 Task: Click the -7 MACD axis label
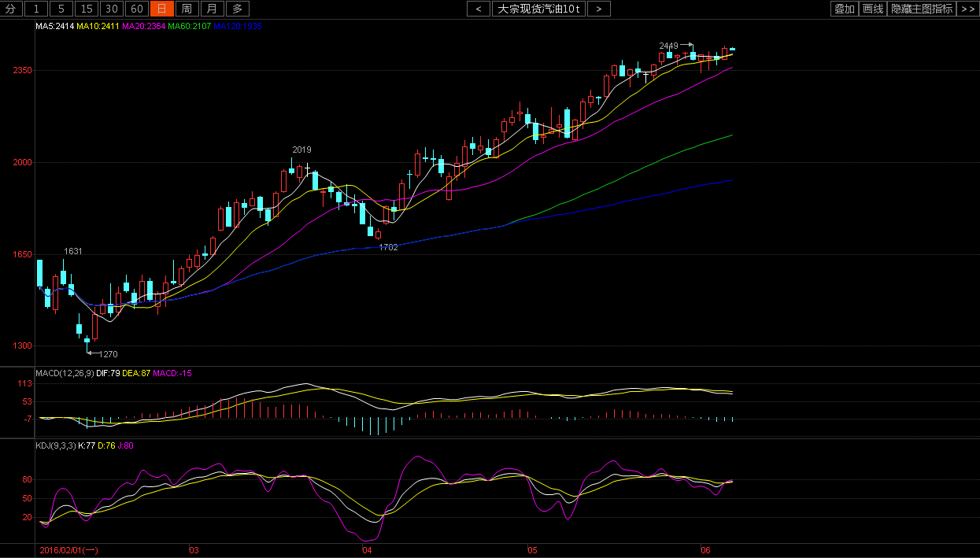point(28,419)
